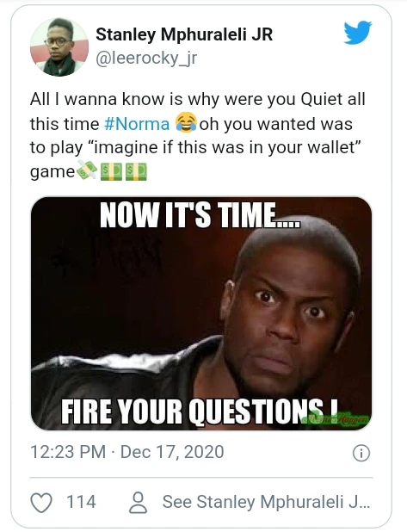407x532 pixels.
Task: Click the Stanley Mphuraleli JR display name
Action: point(184,34)
